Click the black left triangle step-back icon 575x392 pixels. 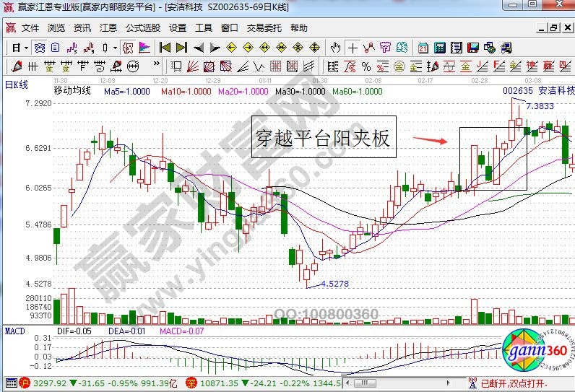coord(198,48)
